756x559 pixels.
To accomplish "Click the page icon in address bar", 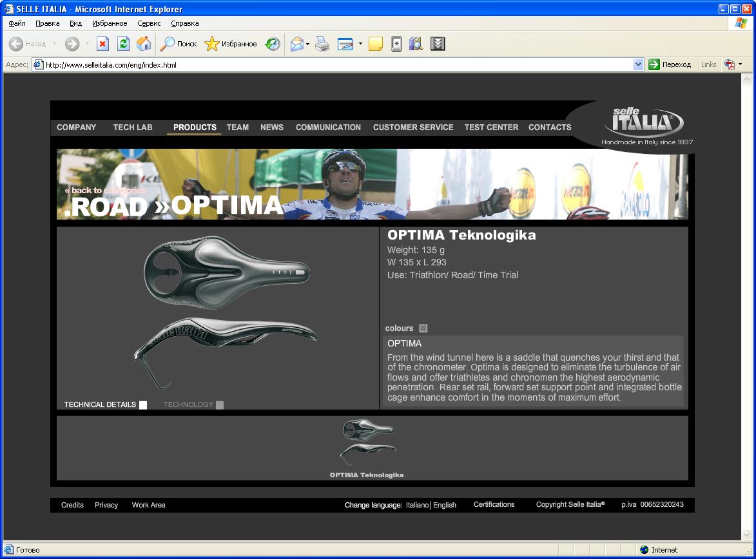I will pos(39,64).
